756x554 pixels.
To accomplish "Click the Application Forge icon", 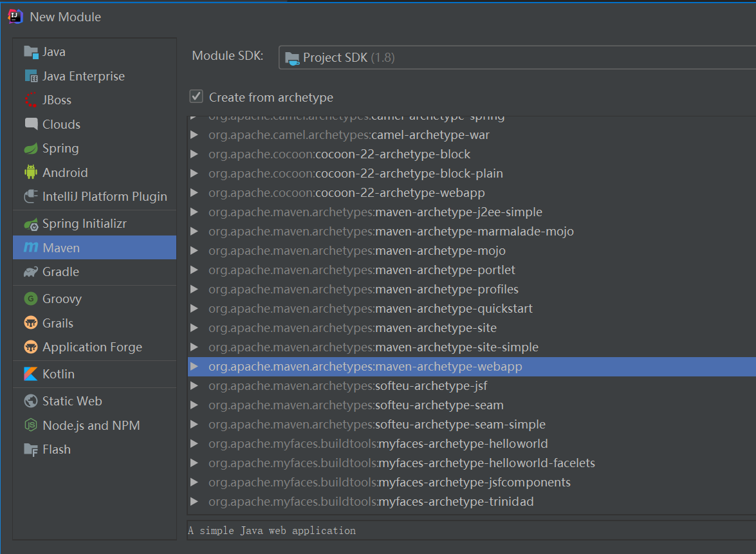I will pyautogui.click(x=31, y=347).
